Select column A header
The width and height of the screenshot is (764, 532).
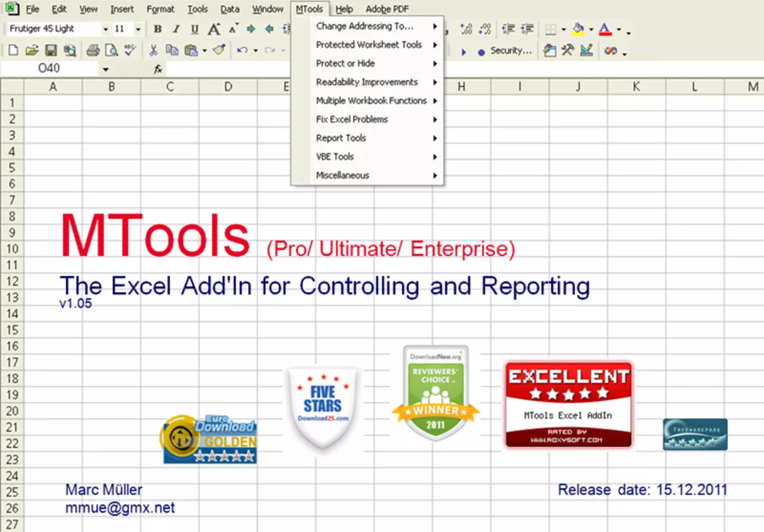[x=53, y=86]
